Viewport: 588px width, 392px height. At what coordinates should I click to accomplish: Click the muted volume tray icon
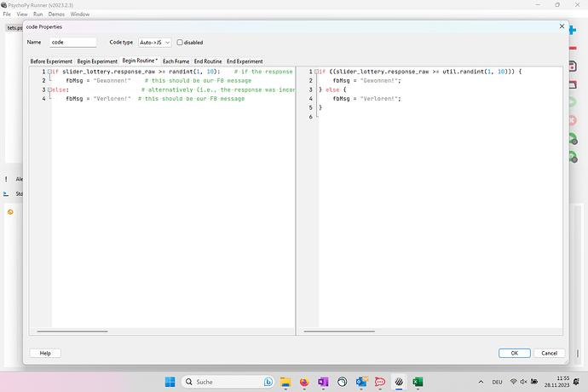click(523, 382)
